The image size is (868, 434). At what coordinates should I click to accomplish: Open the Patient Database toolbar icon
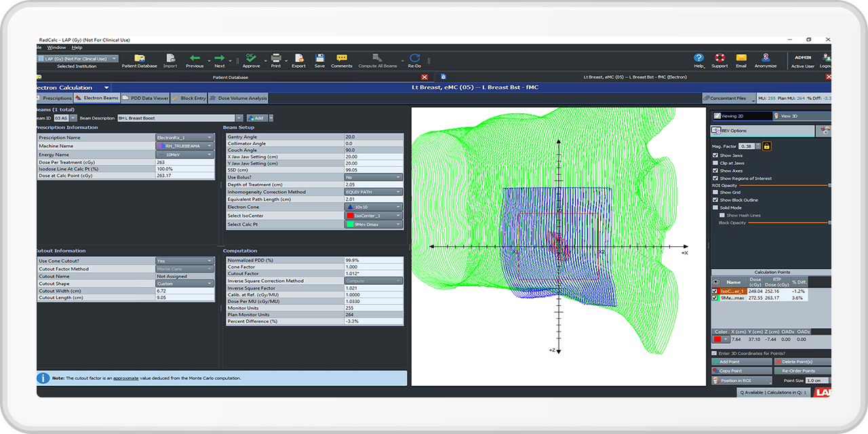[x=139, y=59]
